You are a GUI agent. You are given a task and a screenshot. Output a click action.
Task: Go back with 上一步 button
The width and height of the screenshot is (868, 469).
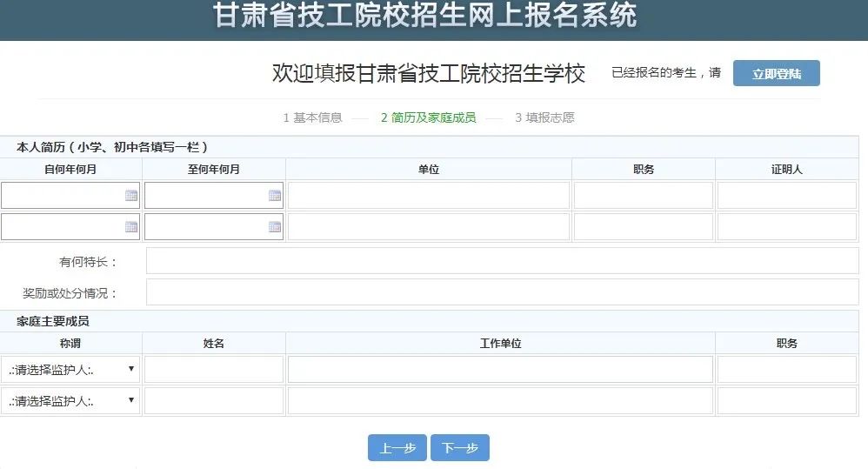(397, 447)
